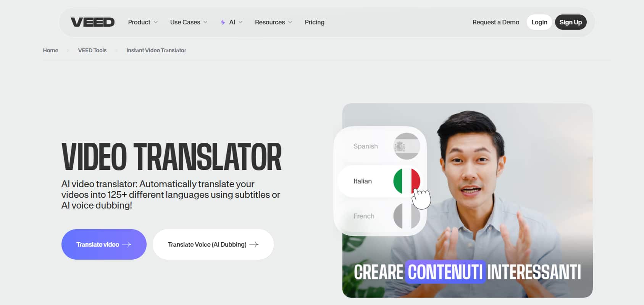Open the Product menu
This screenshot has width=644, height=305.
pyautogui.click(x=143, y=22)
